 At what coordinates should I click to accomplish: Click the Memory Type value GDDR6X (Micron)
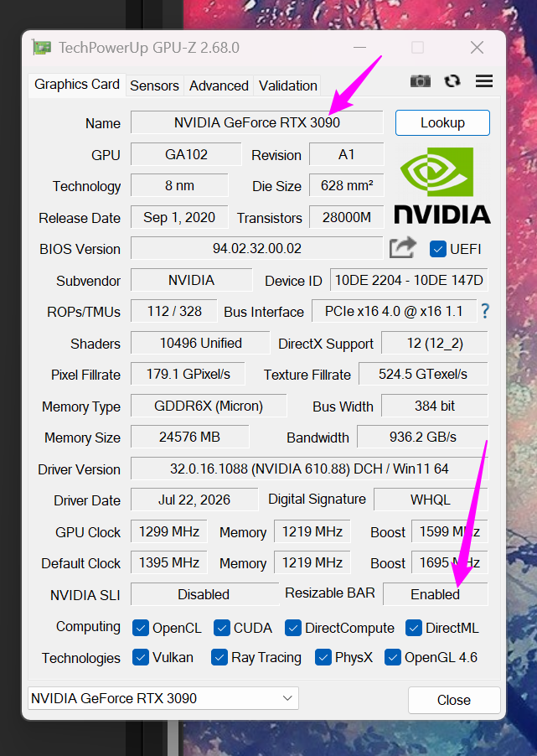(209, 406)
